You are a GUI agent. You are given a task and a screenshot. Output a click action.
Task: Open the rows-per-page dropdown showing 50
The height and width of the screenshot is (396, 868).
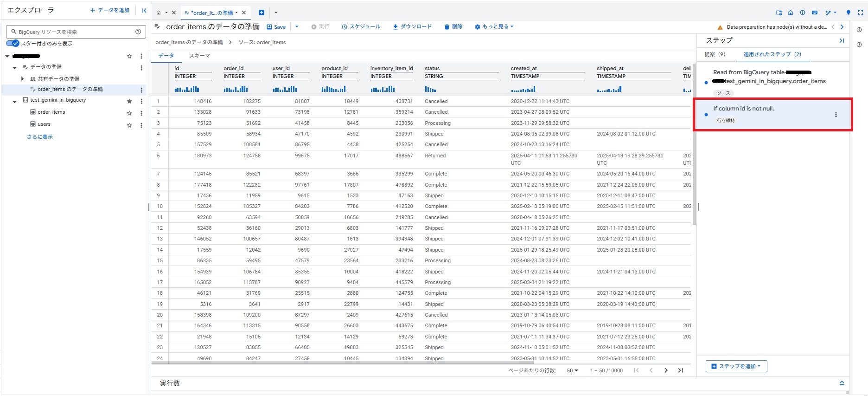573,370
